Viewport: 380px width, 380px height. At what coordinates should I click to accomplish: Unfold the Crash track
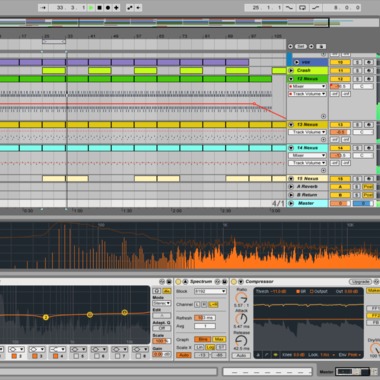click(291, 71)
